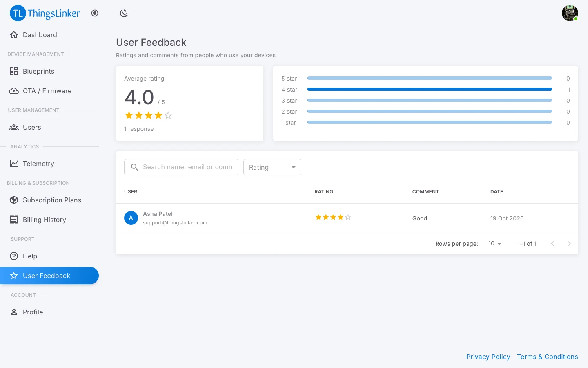588x368 pixels.
Task: Click the Subscription Plans box icon
Action: 14,200
